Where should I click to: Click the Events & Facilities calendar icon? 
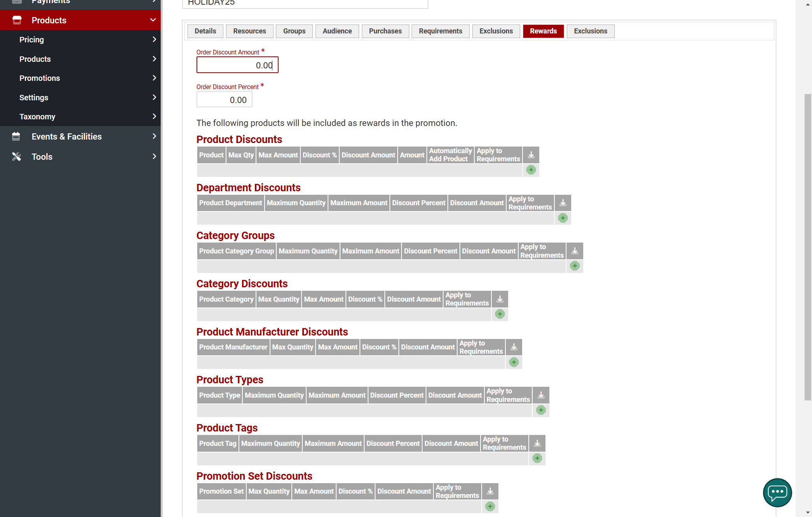[16, 136]
